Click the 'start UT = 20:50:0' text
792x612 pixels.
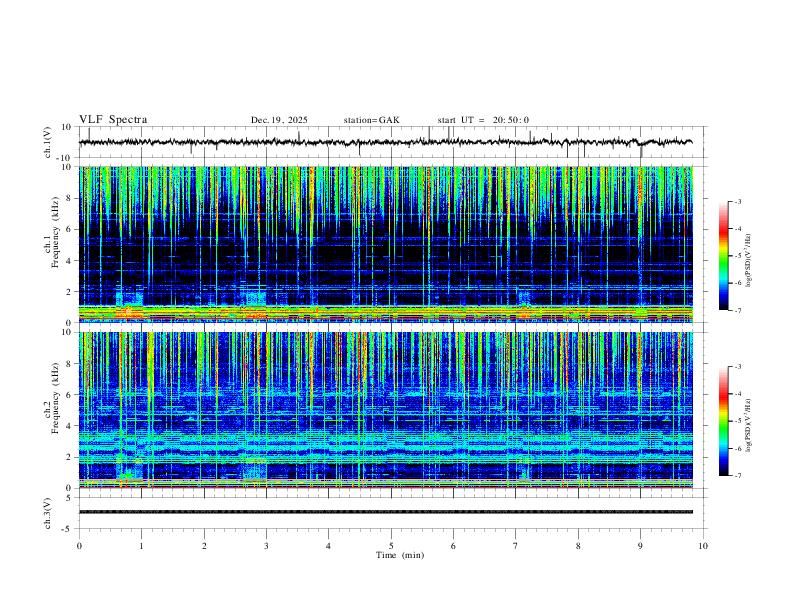point(483,120)
